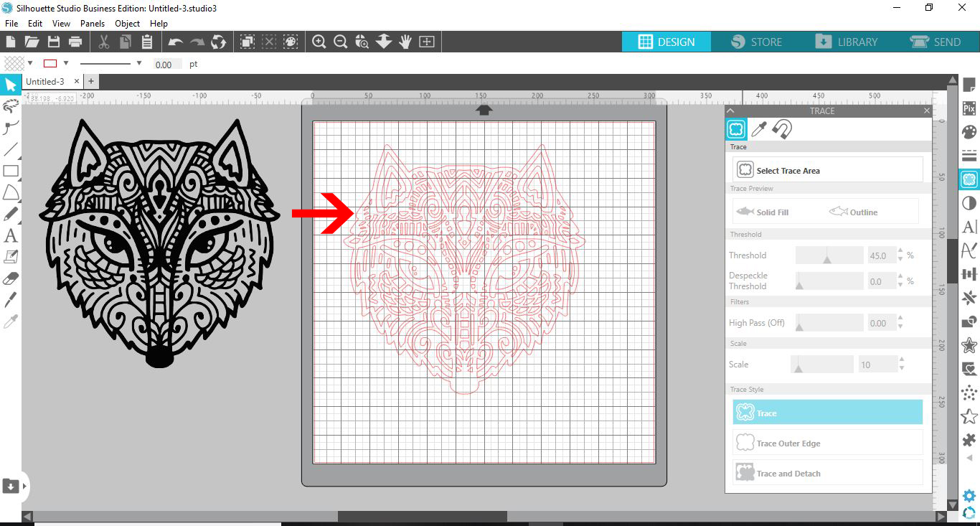The height and width of the screenshot is (526, 980).
Task: Click Select Trace Area button
Action: [x=828, y=170]
